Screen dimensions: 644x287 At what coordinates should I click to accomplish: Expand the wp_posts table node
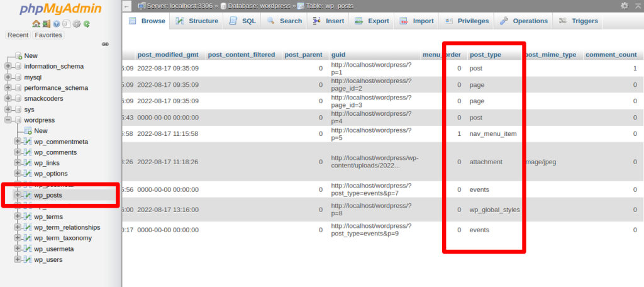pos(18,195)
